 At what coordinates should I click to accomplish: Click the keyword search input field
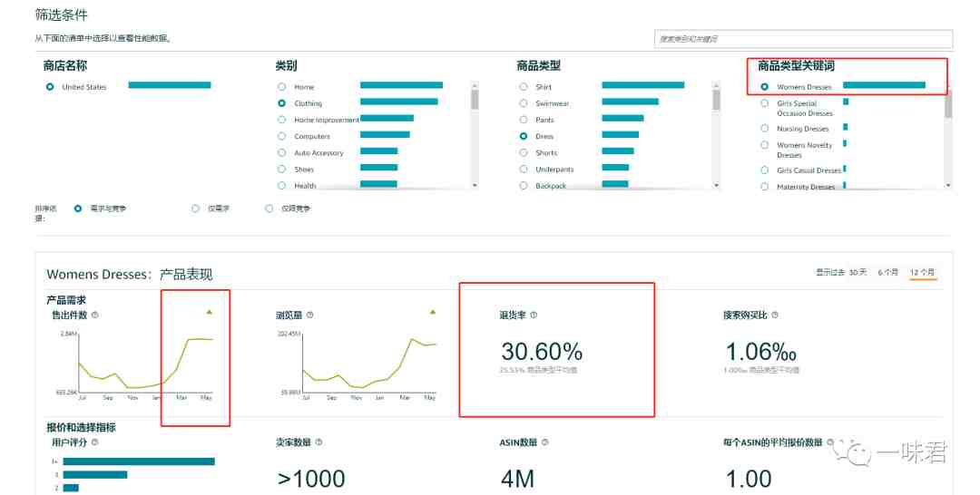pyautogui.click(x=803, y=39)
